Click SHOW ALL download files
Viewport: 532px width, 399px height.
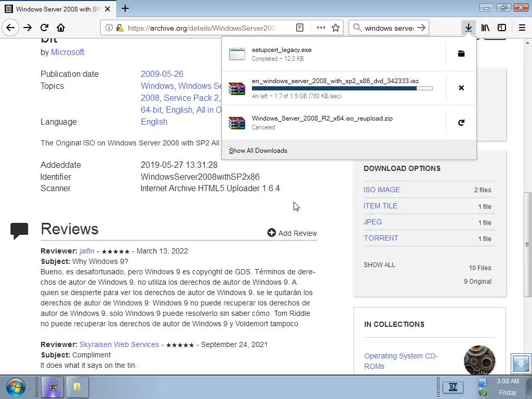click(x=379, y=265)
